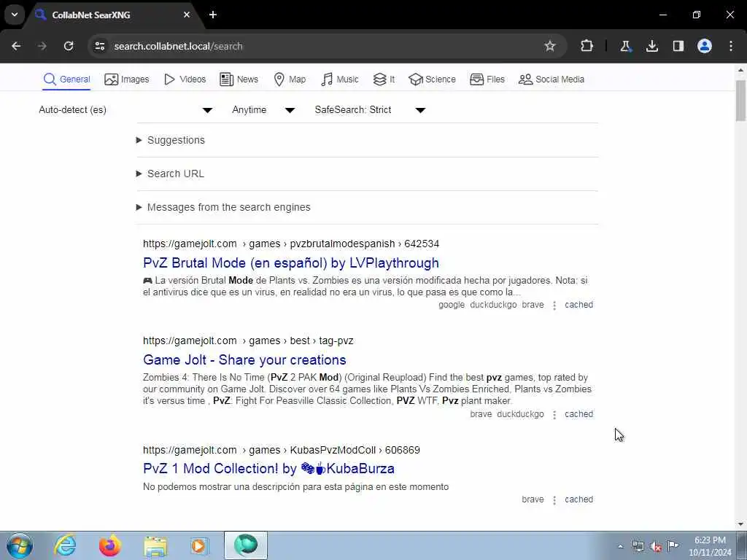Screen dimensions: 747x560
Task: Click the page vertical scrollbar thumb
Action: pos(741,101)
